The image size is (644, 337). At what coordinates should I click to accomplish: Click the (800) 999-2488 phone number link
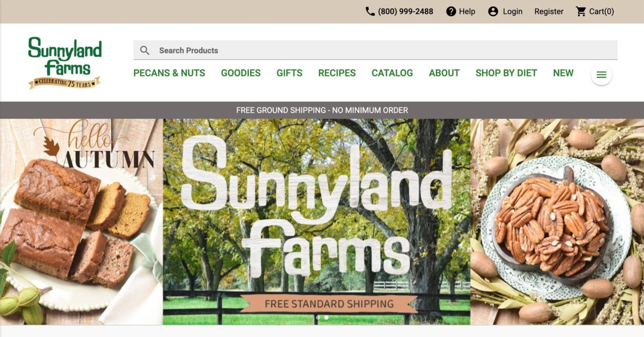point(406,12)
